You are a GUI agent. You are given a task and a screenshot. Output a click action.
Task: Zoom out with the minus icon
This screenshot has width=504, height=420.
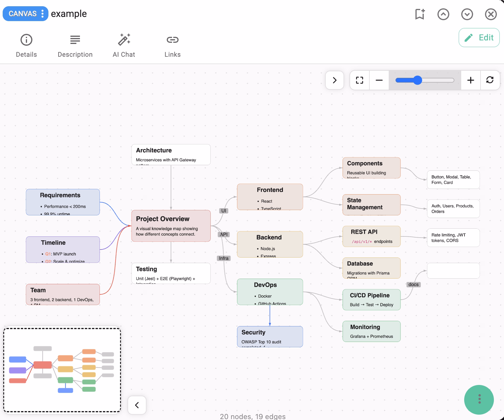[x=379, y=80]
